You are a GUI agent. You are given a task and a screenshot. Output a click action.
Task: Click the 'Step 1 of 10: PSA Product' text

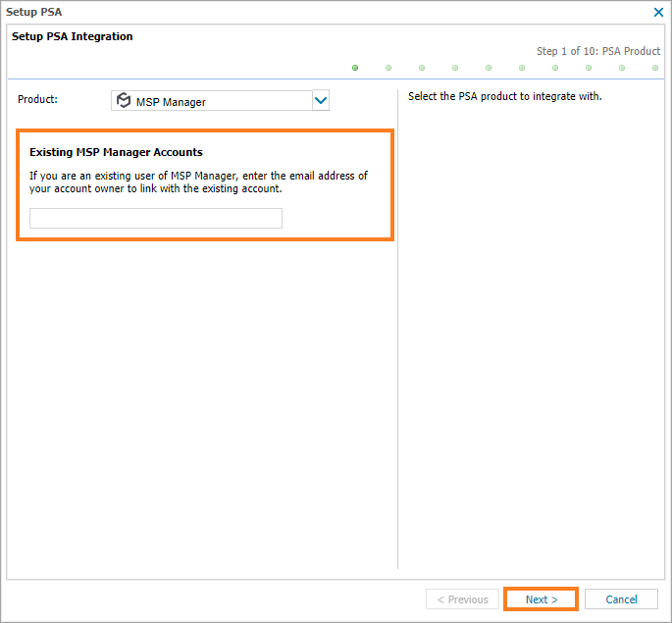point(598,51)
